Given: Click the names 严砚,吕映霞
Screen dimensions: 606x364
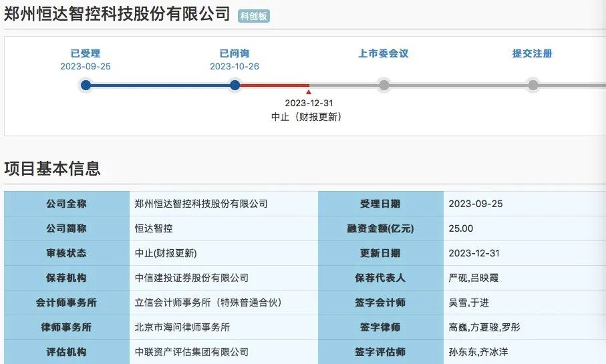Looking at the screenshot, I should click(474, 278).
